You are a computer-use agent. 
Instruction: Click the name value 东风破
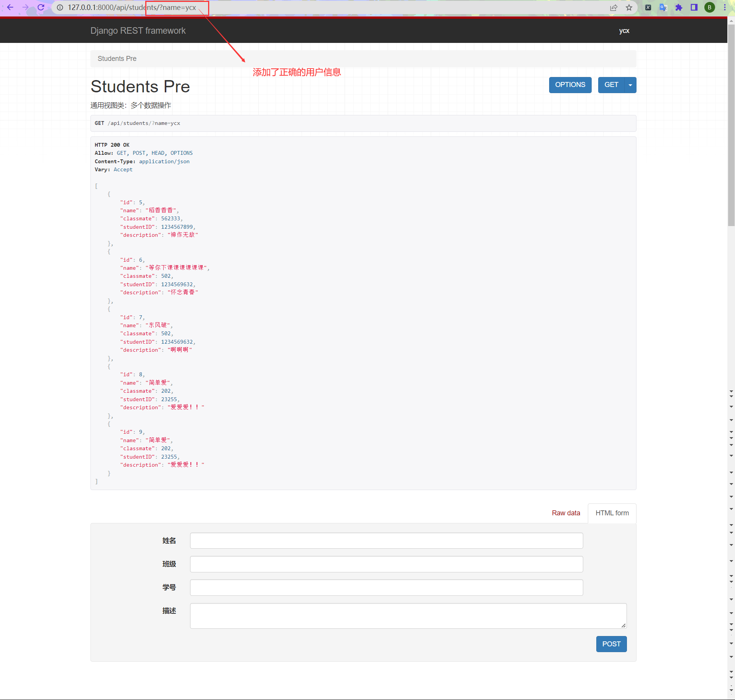tap(158, 325)
